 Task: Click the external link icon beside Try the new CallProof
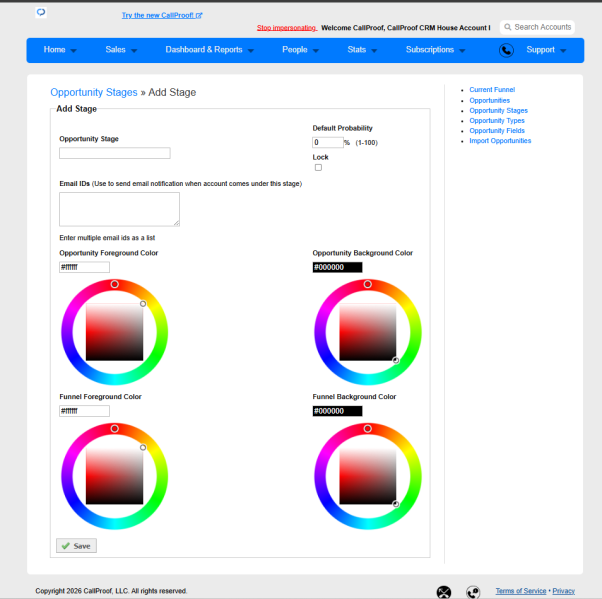click(x=199, y=15)
